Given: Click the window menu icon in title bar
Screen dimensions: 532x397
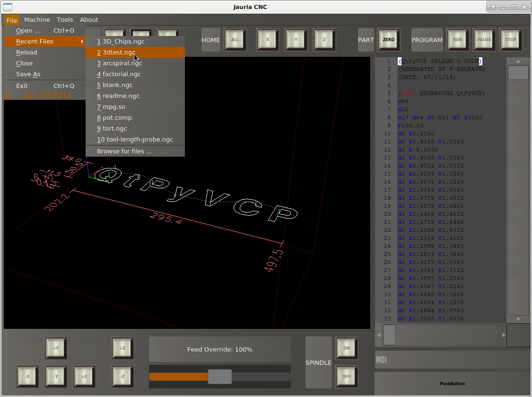Looking at the screenshot, I should click(x=8, y=7).
